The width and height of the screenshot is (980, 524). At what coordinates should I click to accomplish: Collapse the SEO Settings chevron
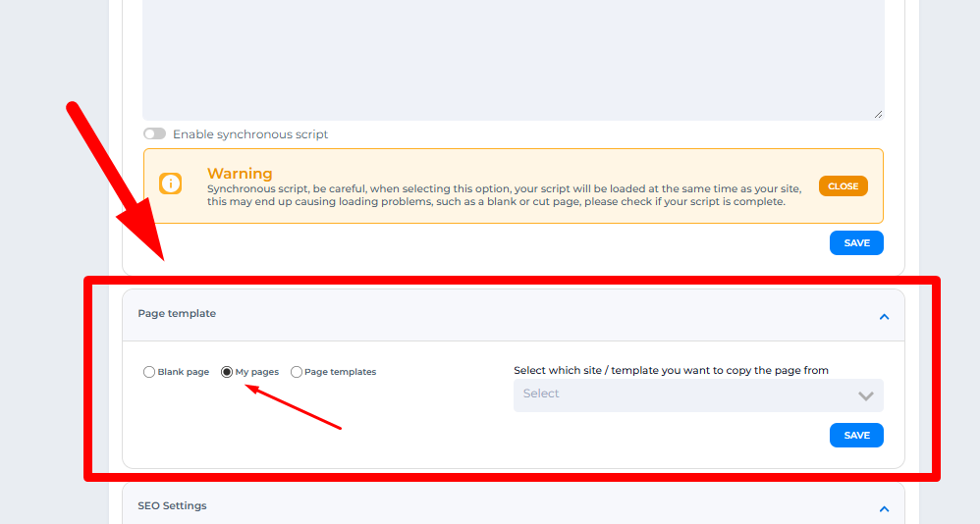tap(884, 508)
